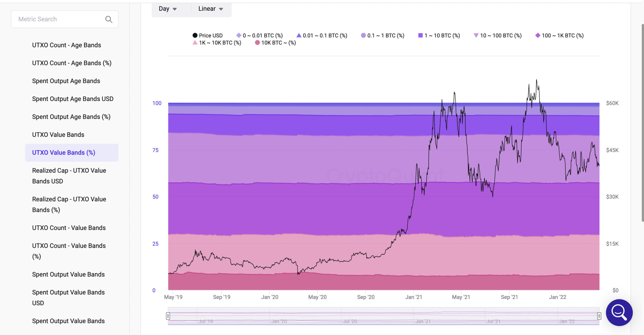Select UTXO Count - Value Bands metric
The height and width of the screenshot is (335, 644).
tap(69, 228)
